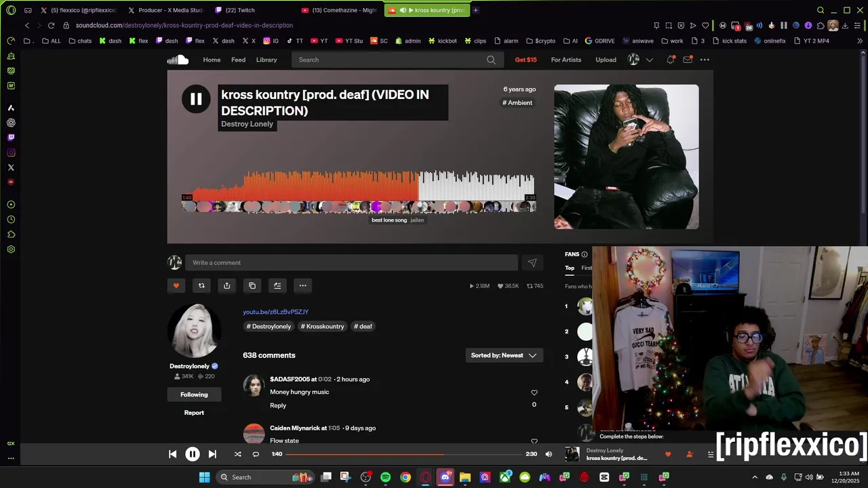Open the notifications bell

(x=670, y=60)
